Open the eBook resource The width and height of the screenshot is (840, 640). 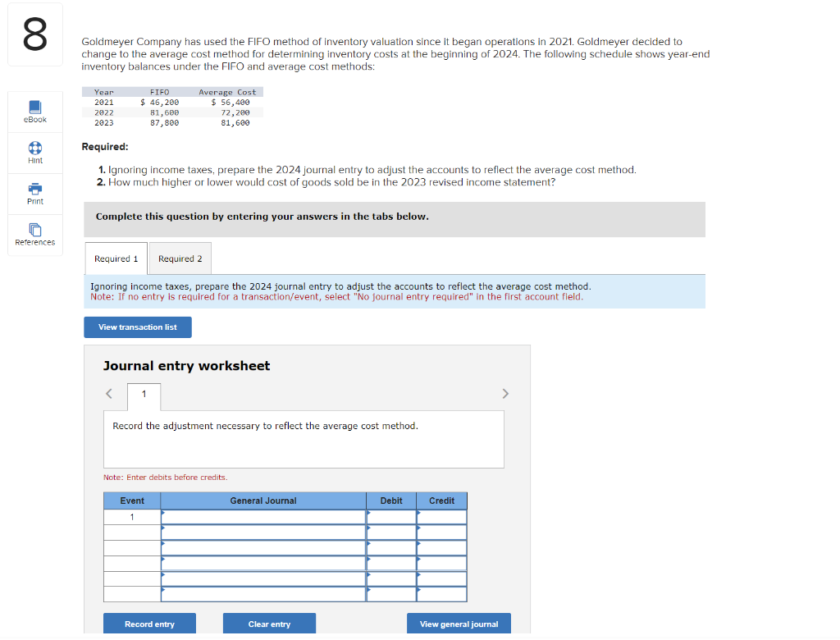34,111
